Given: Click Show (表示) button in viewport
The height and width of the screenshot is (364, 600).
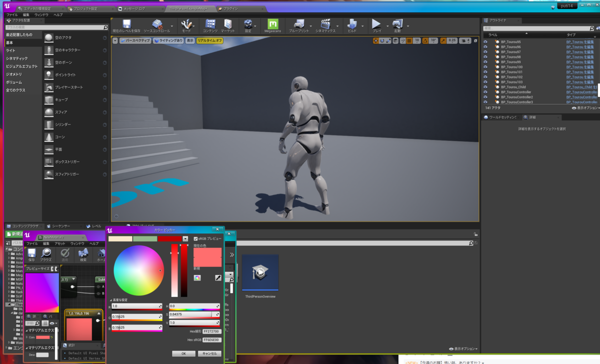Looking at the screenshot, I should point(190,40).
